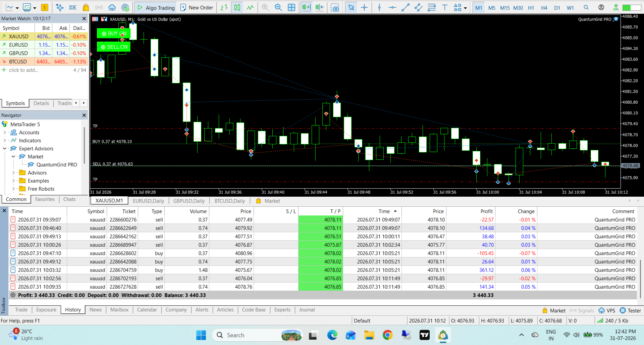Viewport: 644px width, 345px height.
Task: Open the toolbar search magnifier
Action: tap(586, 7)
